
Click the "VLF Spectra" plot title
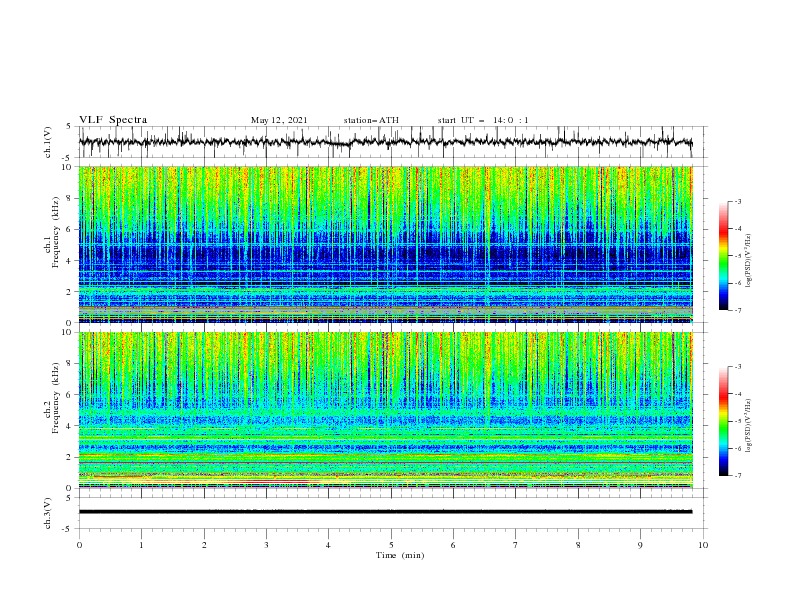[113, 120]
